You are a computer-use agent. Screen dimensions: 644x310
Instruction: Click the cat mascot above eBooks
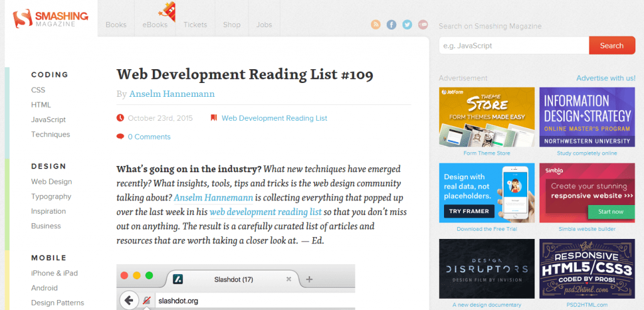[x=169, y=11]
